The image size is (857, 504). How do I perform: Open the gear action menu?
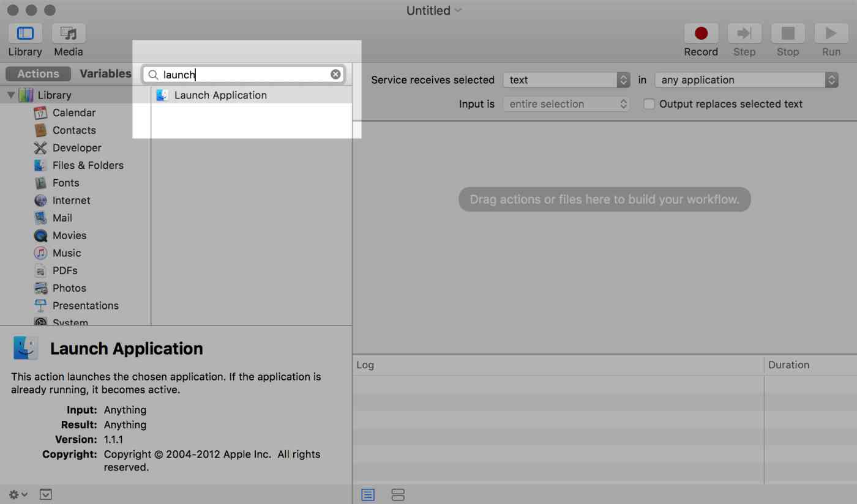18,494
